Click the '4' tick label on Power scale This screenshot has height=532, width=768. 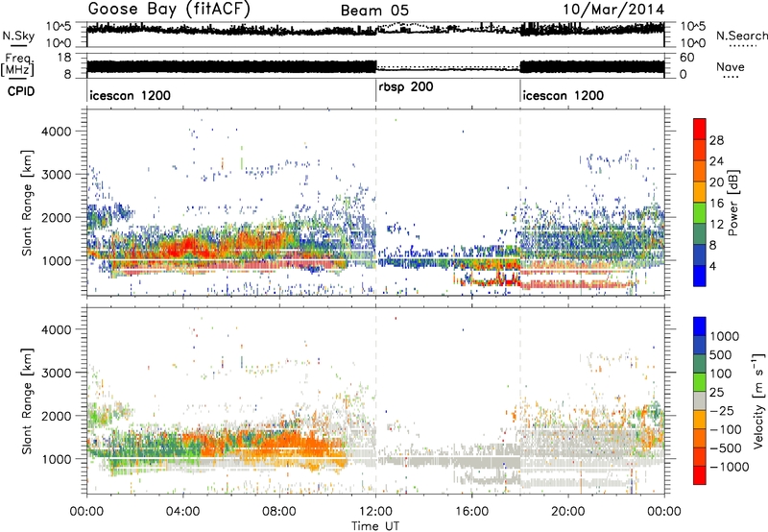(712, 266)
